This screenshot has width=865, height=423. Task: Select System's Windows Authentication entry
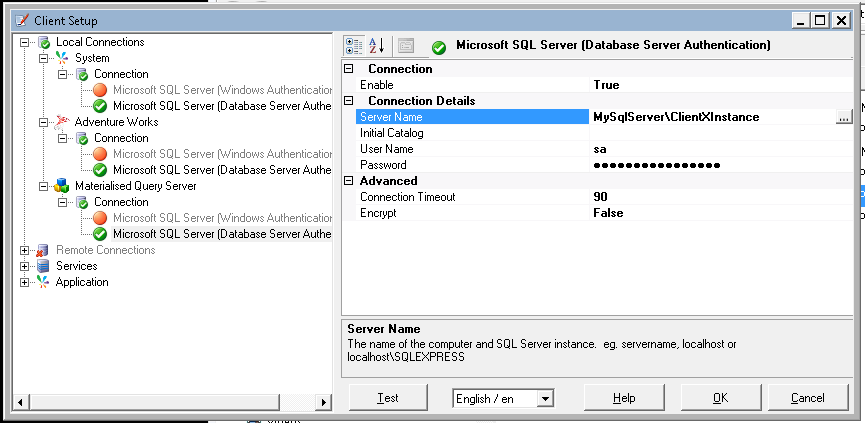[222, 90]
